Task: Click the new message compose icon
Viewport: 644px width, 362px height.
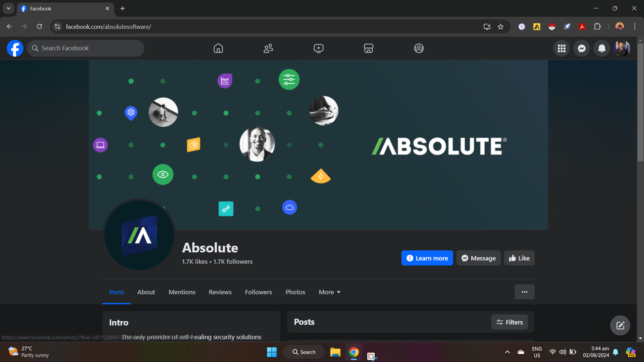Action: (x=620, y=325)
